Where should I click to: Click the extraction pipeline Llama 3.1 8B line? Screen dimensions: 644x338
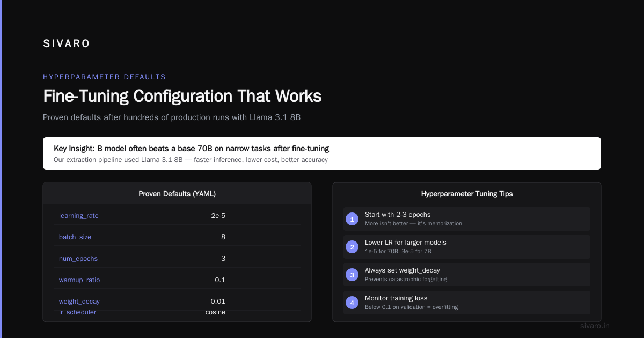(191, 160)
